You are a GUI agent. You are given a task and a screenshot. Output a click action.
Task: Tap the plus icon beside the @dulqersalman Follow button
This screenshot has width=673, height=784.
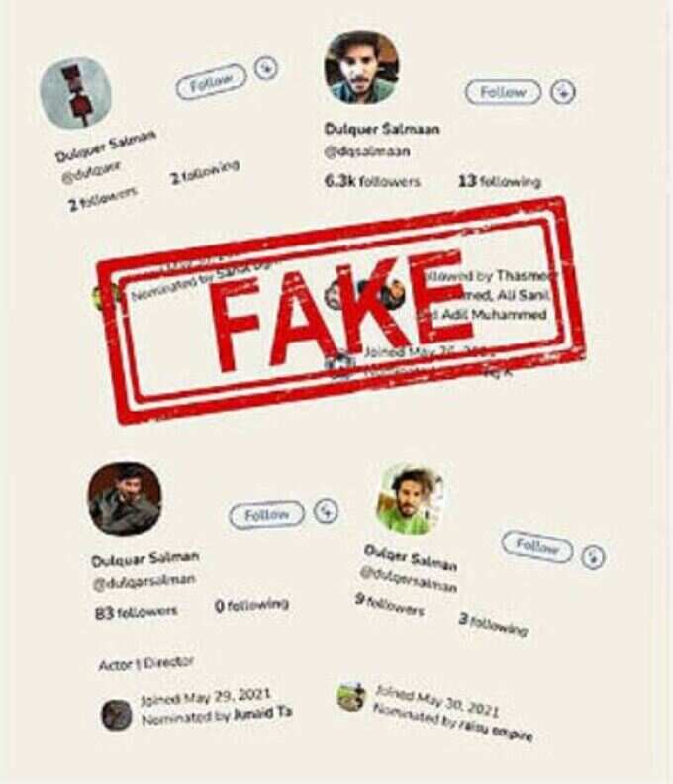pyautogui.click(x=593, y=556)
